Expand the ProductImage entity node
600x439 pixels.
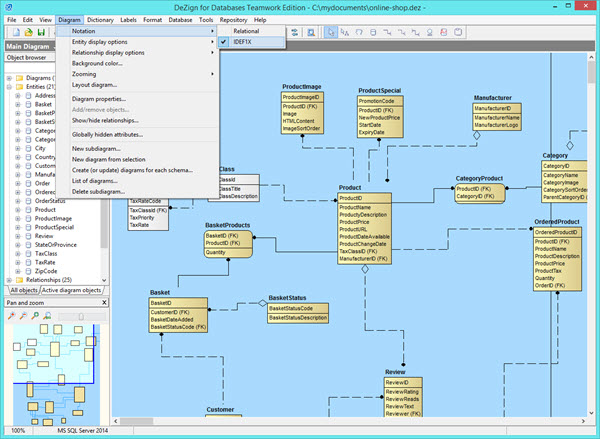pyautogui.click(x=18, y=219)
